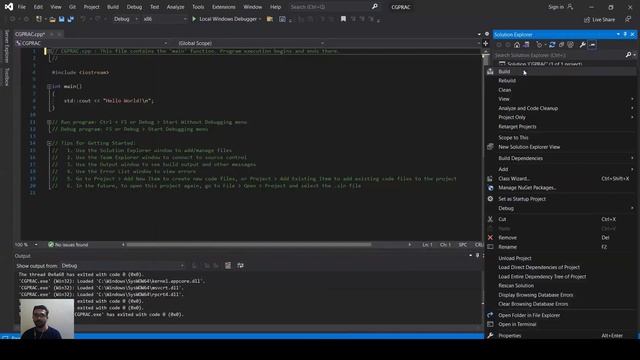The image size is (640, 360).
Task: Click the Collapse All icon in Solution Explorer
Action: coord(561,45)
